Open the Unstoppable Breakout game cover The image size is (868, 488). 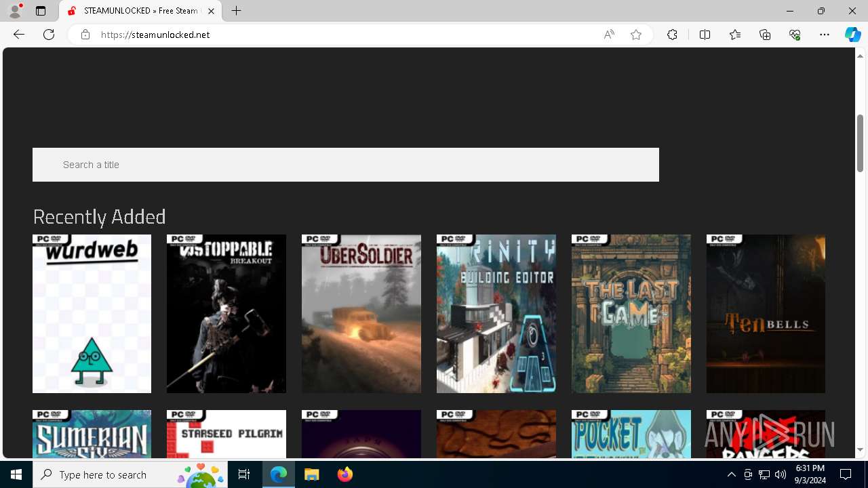click(x=226, y=314)
